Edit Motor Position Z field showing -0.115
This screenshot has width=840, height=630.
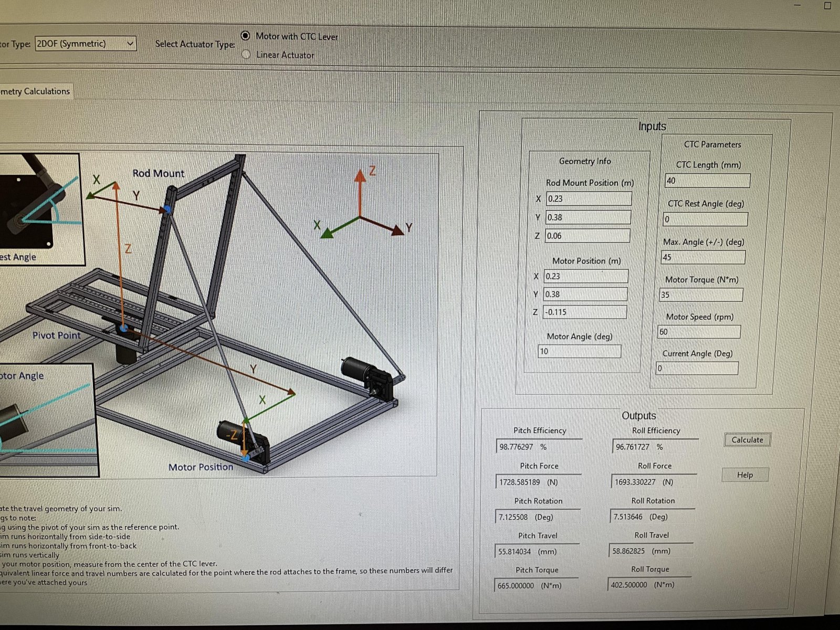pos(584,312)
